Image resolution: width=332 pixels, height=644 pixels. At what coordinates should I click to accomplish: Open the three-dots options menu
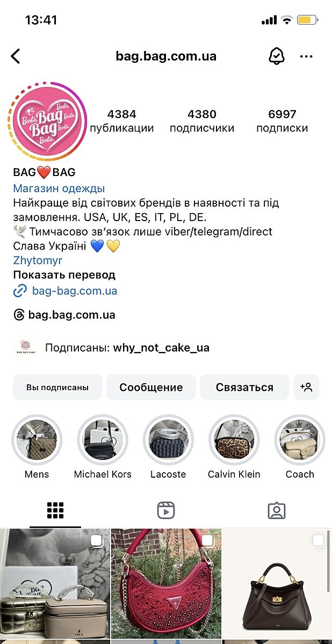tap(306, 56)
